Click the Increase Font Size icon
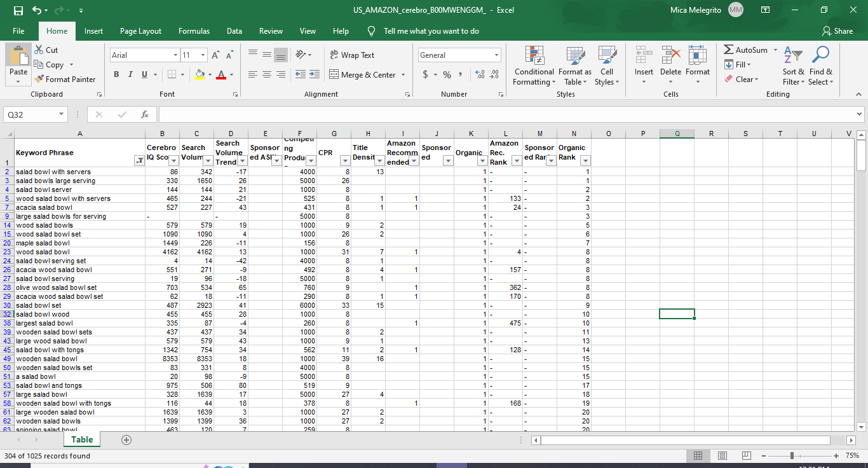The height and width of the screenshot is (468, 868). [x=215, y=55]
